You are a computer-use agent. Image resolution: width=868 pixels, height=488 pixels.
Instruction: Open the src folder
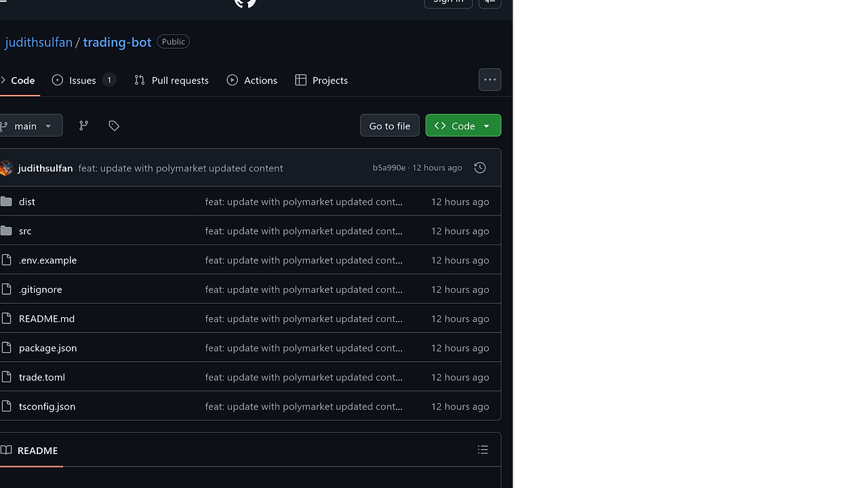pos(25,230)
